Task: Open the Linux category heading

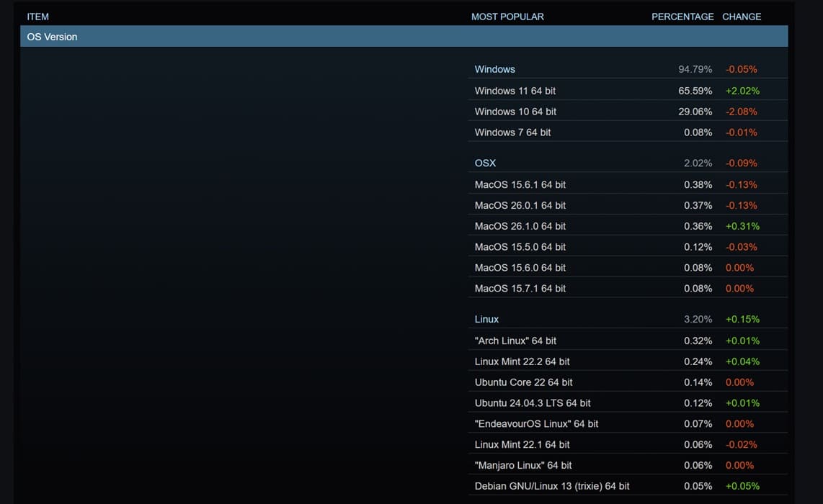Action: point(486,319)
